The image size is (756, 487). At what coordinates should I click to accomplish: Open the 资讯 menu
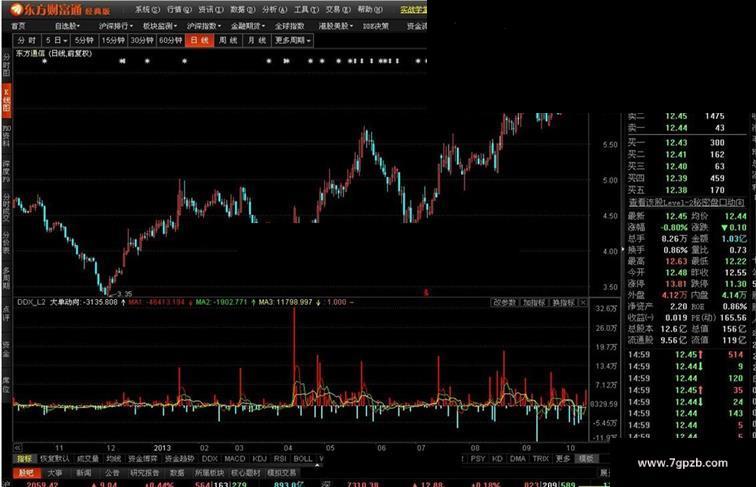click(210, 9)
